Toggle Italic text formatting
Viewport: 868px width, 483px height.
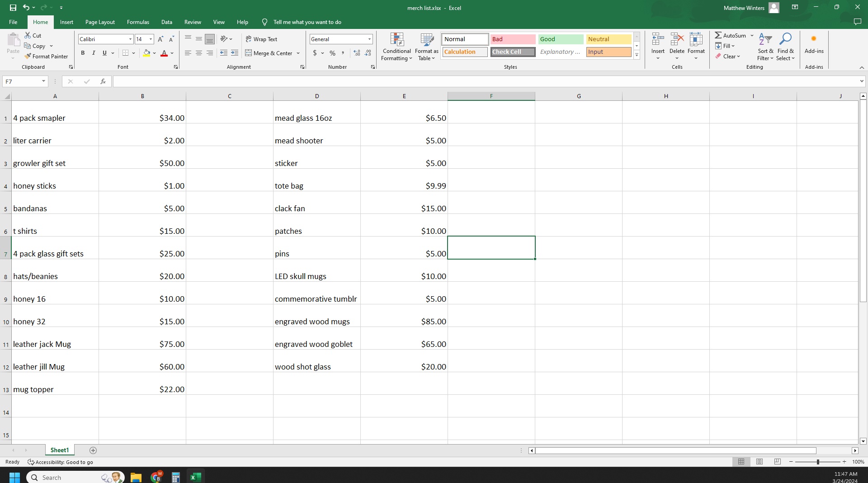[94, 53]
